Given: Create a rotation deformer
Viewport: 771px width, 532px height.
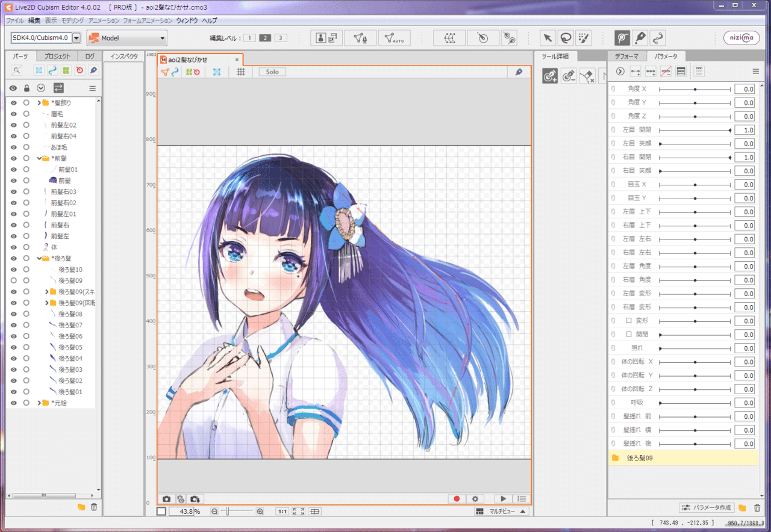Looking at the screenshot, I should 482,38.
